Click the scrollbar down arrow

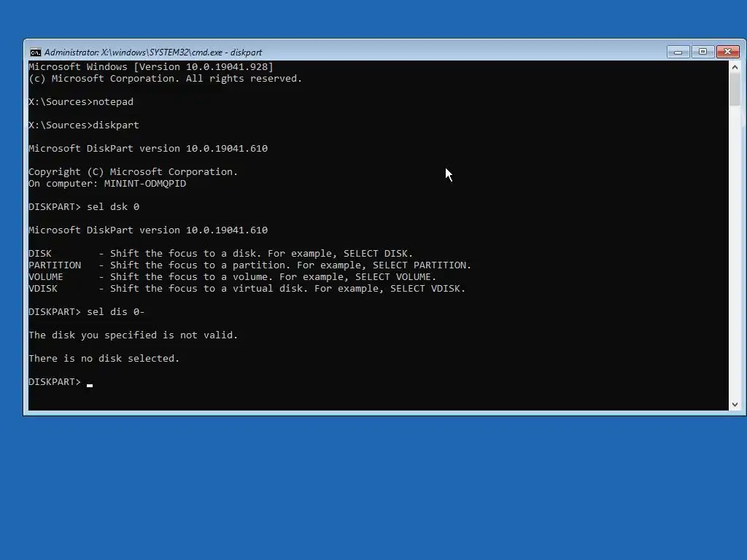[x=735, y=404]
